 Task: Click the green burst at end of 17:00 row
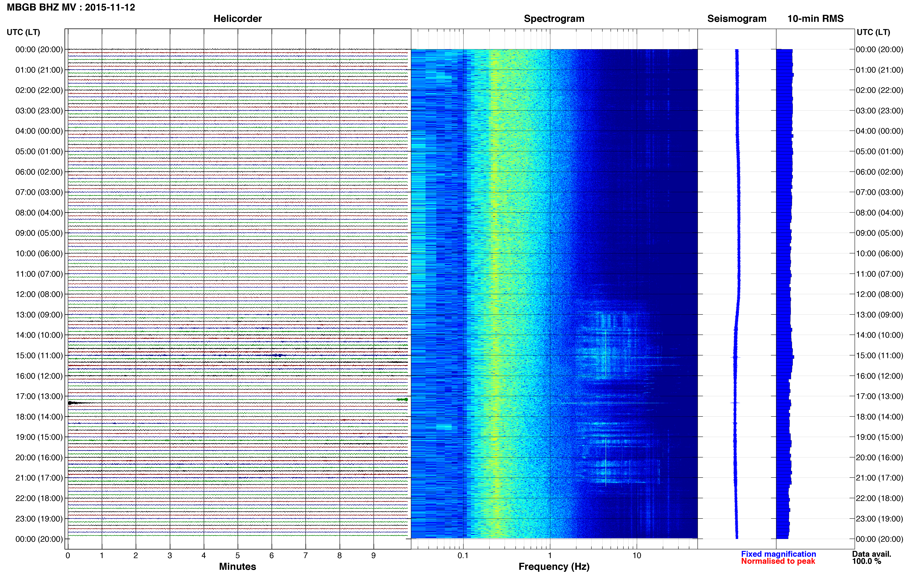pos(402,400)
